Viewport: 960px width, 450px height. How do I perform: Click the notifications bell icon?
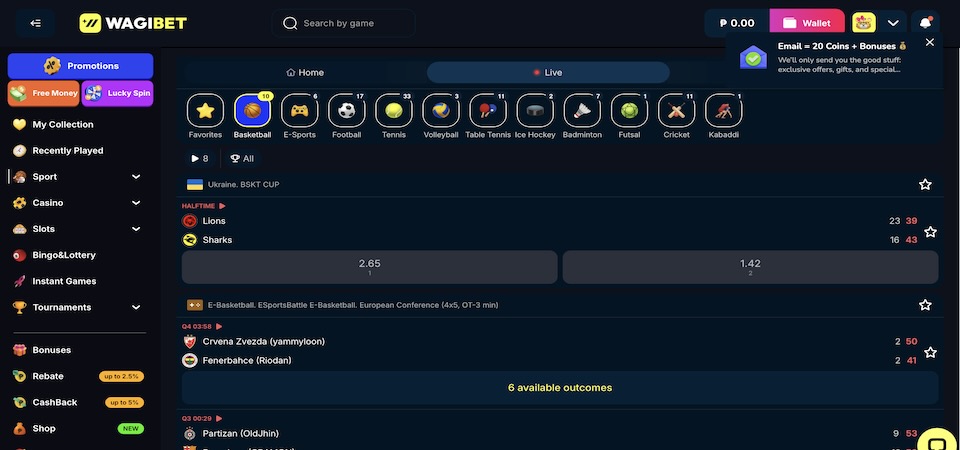tap(926, 23)
